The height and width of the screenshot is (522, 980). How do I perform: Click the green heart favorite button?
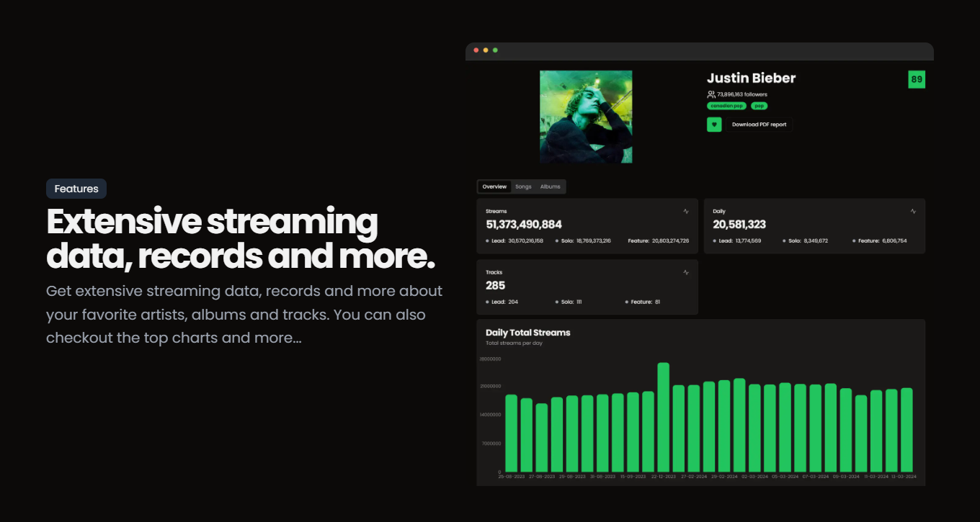click(x=714, y=125)
